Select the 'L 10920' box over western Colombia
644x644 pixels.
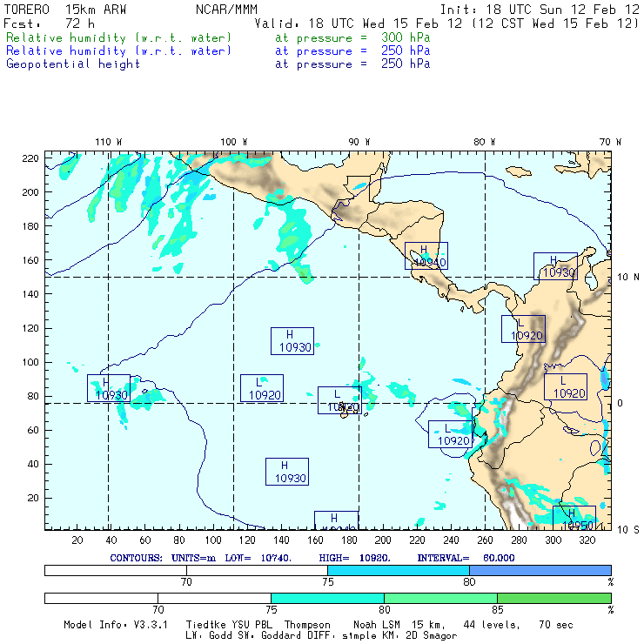pos(523,329)
